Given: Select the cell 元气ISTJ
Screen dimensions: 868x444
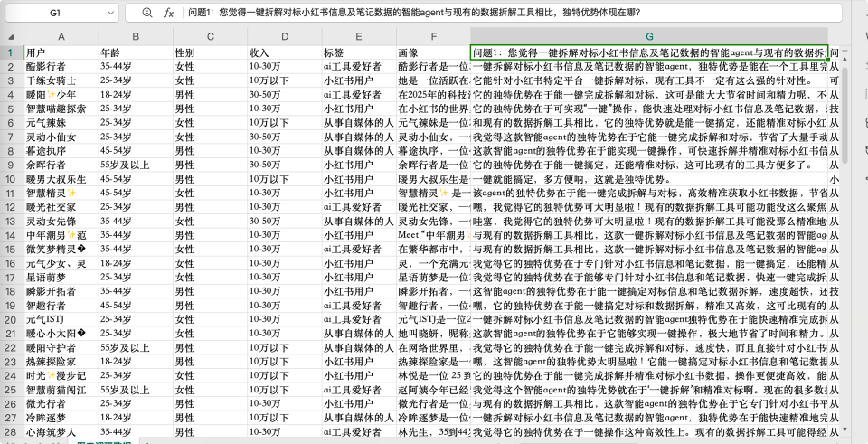Looking at the screenshot, I should 61,319.
